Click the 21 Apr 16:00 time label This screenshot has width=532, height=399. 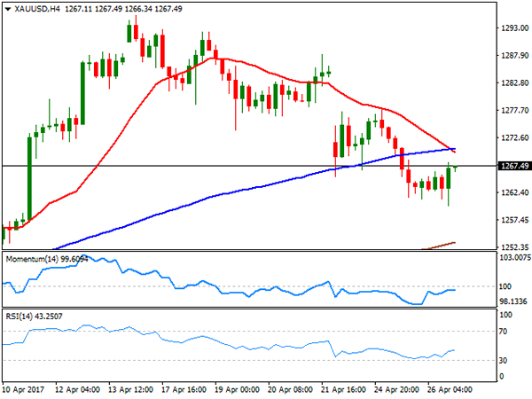tap(343, 389)
